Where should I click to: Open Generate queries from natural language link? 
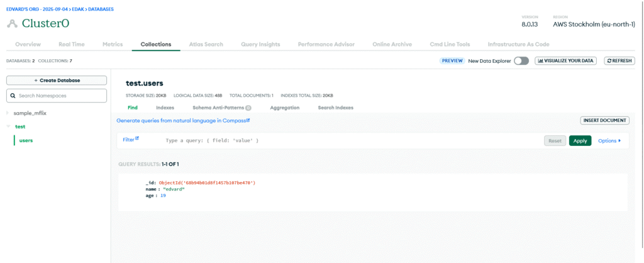[x=182, y=120]
